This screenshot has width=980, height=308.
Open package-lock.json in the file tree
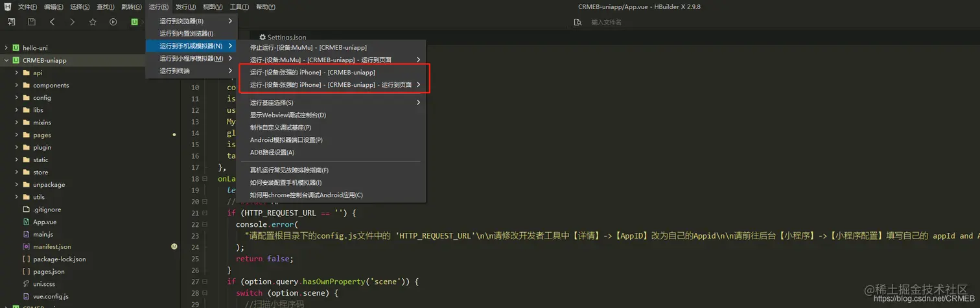tap(60, 259)
